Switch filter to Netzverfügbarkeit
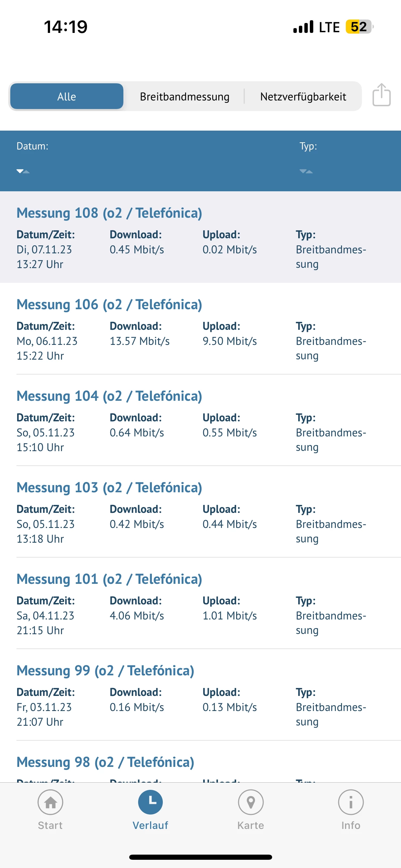This screenshot has height=868, width=401. (x=303, y=96)
